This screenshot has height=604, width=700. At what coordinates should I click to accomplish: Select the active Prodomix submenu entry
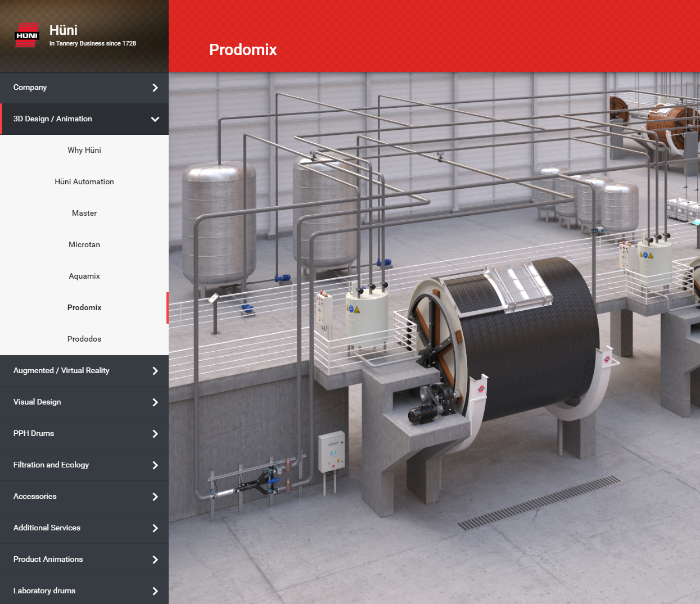pyautogui.click(x=84, y=308)
